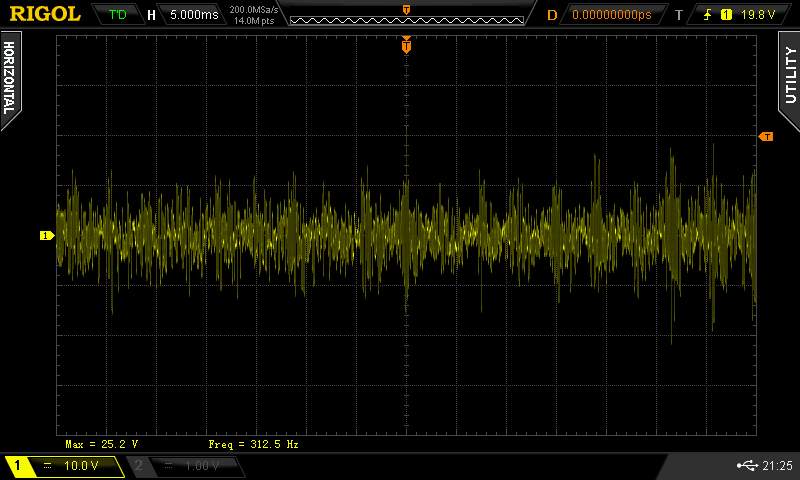
Task: Click the orange trigger level marker on right edge
Action: tap(766, 136)
